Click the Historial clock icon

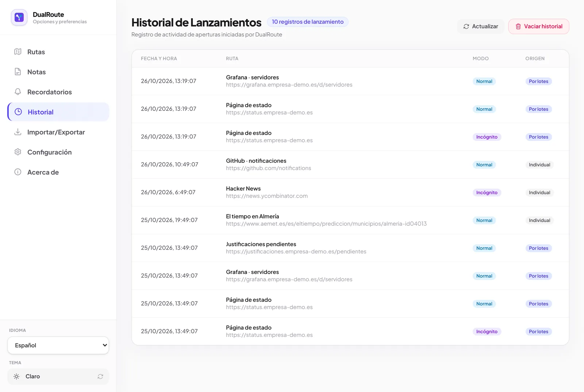(x=18, y=112)
